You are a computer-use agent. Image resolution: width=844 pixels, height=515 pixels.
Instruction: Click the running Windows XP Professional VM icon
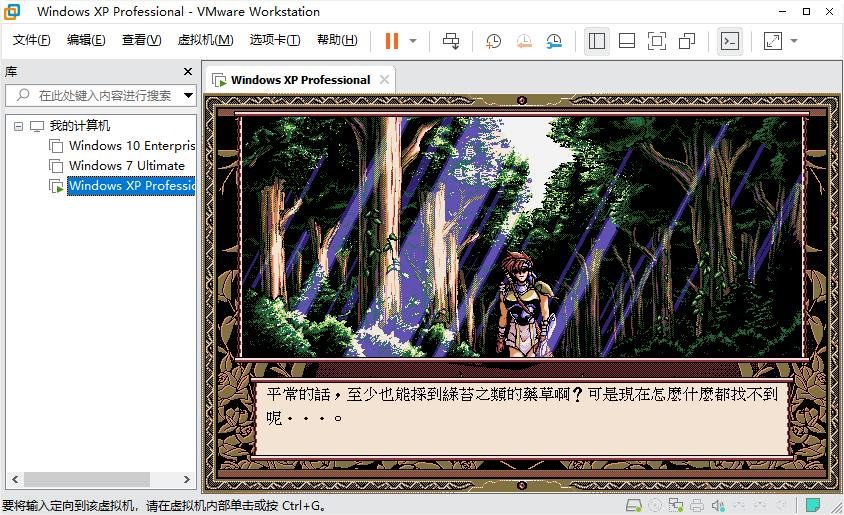(x=56, y=186)
